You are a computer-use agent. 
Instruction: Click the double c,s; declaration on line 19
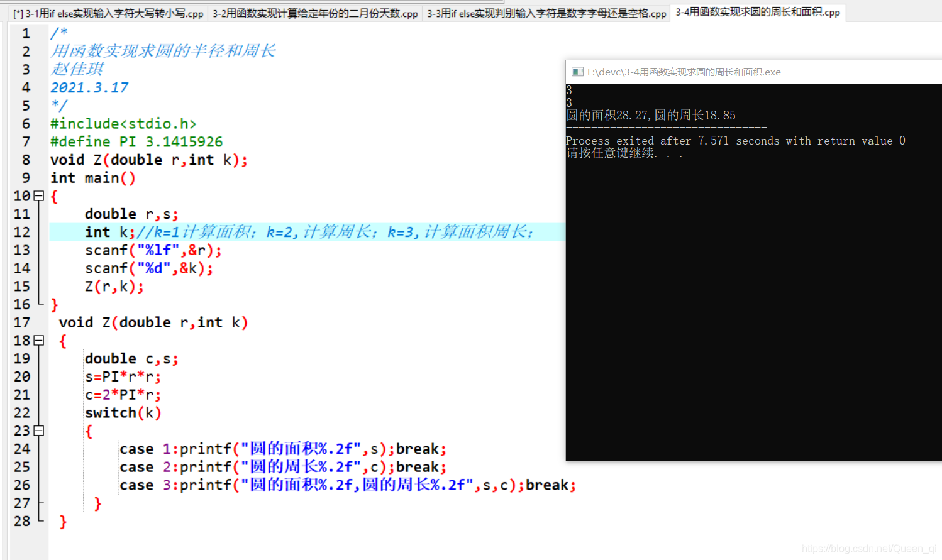tap(132, 359)
